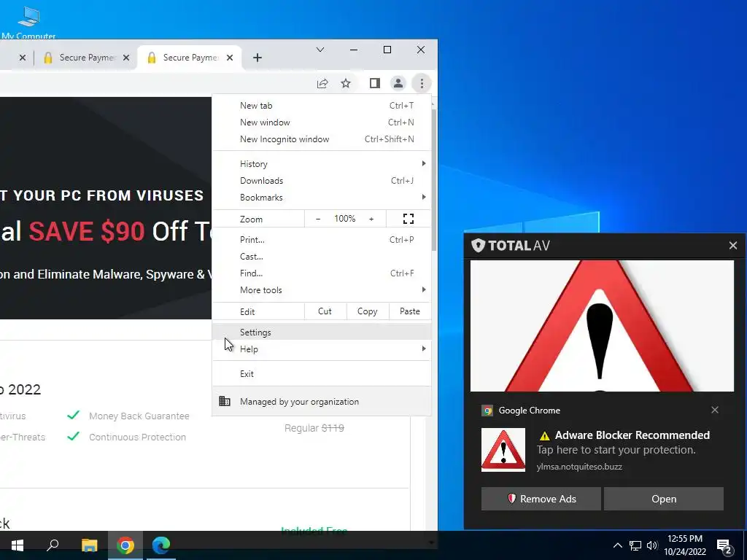Select Cast... menu entry

322,256
